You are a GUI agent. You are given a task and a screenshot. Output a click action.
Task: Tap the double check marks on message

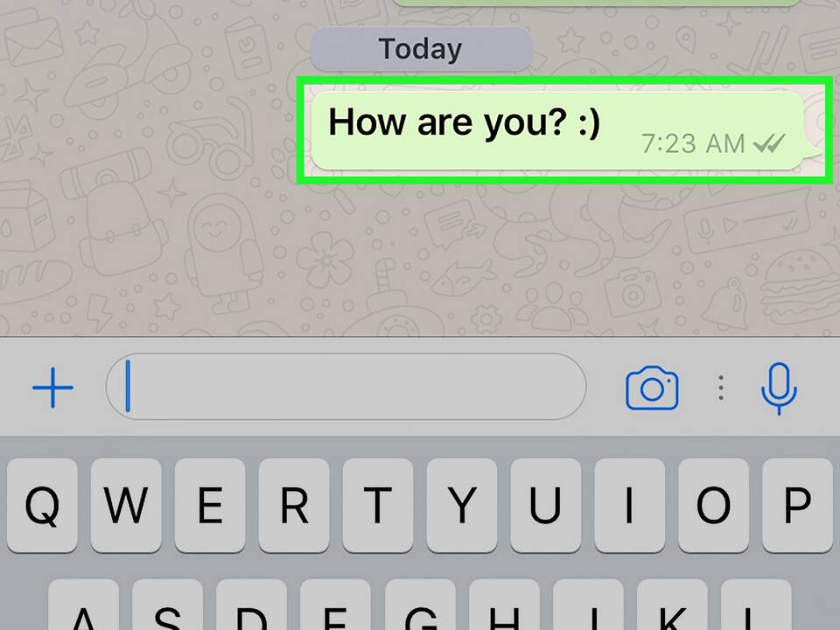point(769,143)
